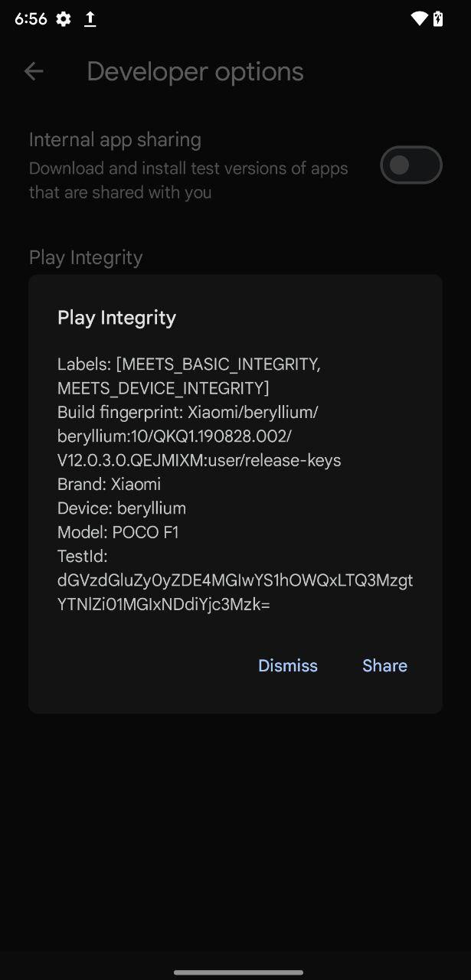Select the Internal app sharing label

click(115, 139)
